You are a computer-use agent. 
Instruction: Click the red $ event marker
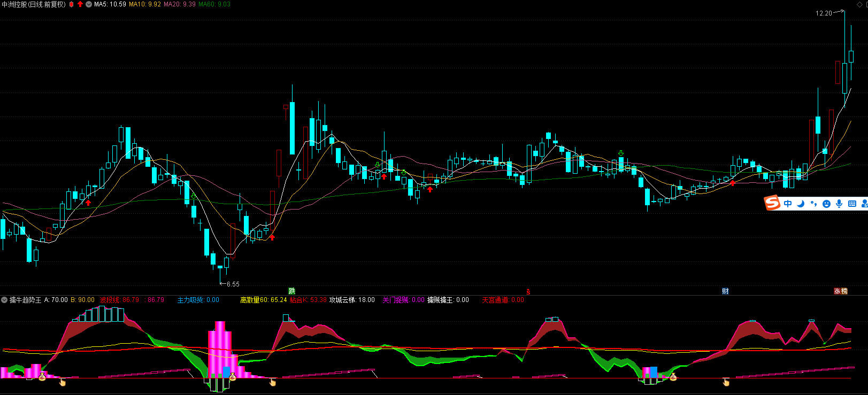tap(528, 292)
